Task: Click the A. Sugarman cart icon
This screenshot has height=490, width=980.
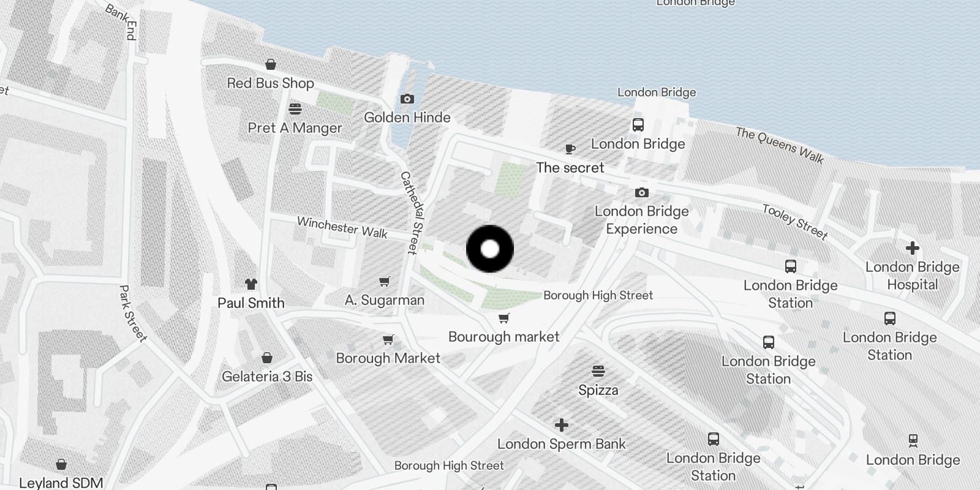Action: (x=385, y=282)
